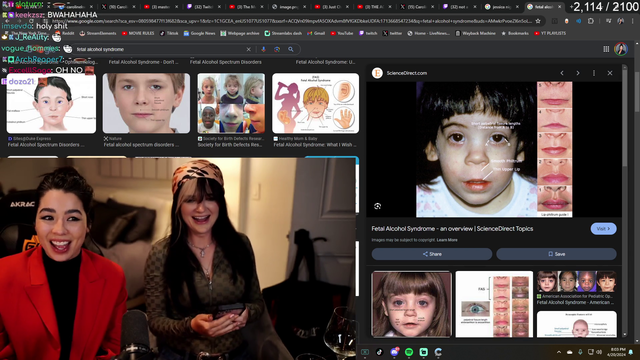Click the magnifier search button
Viewport: 640px width, 360px height.
[x=291, y=49]
